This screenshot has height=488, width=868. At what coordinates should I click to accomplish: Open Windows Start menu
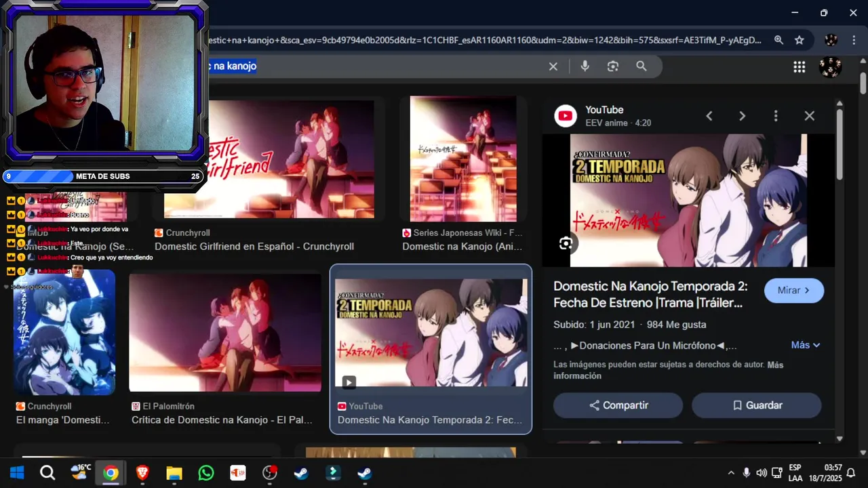click(x=17, y=472)
